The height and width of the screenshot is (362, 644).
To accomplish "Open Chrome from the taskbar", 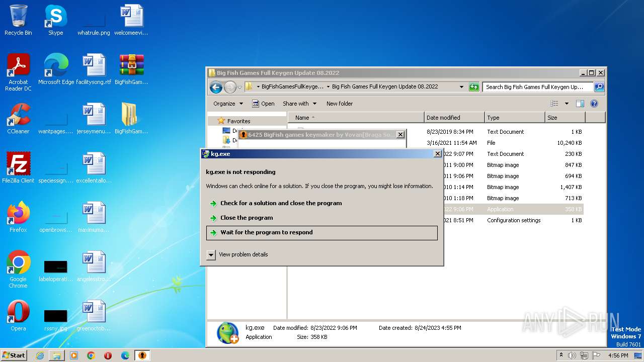I will tap(91, 355).
